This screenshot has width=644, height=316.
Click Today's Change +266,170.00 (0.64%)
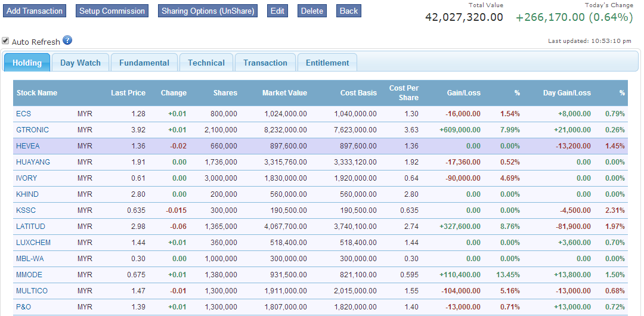coord(574,17)
